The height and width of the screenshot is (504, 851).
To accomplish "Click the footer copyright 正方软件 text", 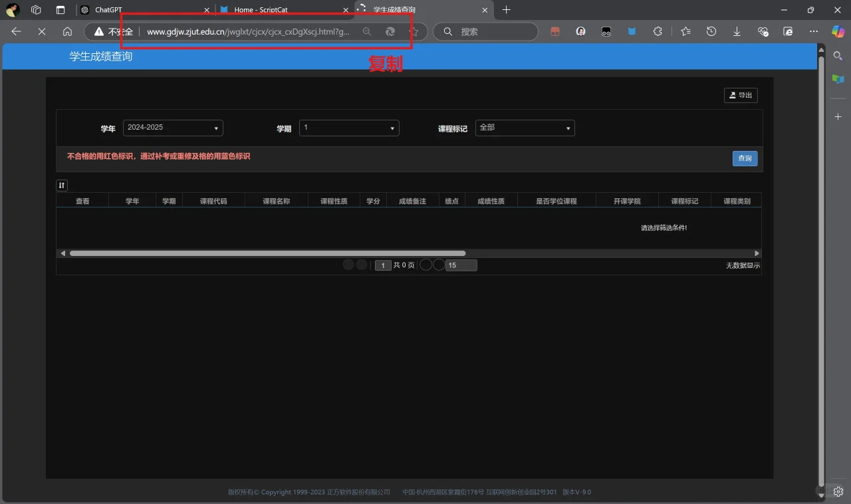I will [x=309, y=492].
